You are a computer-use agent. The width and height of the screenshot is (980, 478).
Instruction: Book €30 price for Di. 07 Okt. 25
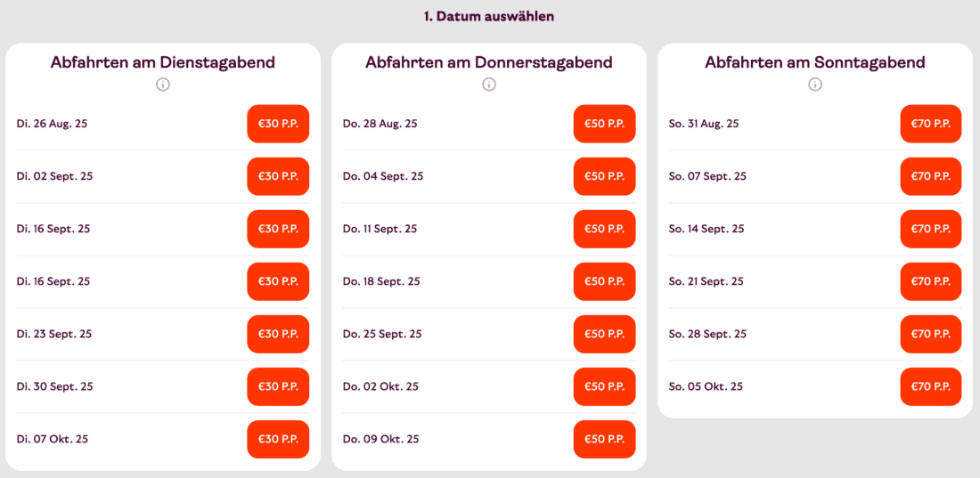pos(278,439)
